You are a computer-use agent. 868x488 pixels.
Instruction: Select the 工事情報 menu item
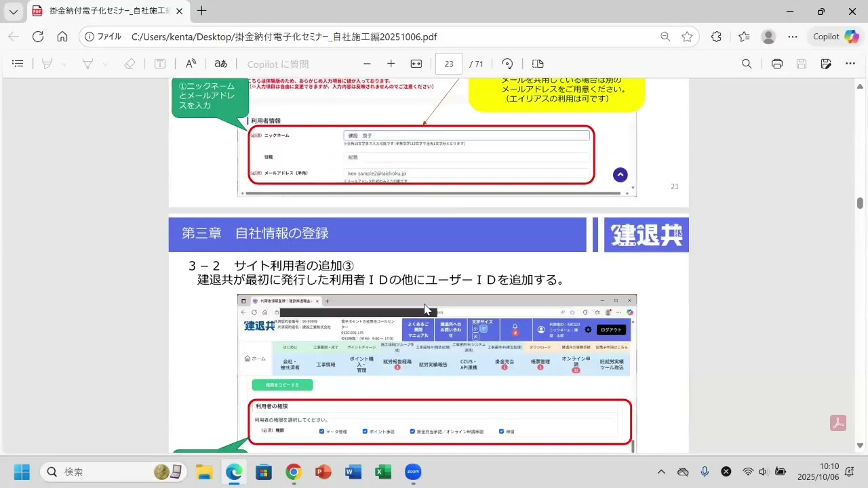[x=325, y=365]
